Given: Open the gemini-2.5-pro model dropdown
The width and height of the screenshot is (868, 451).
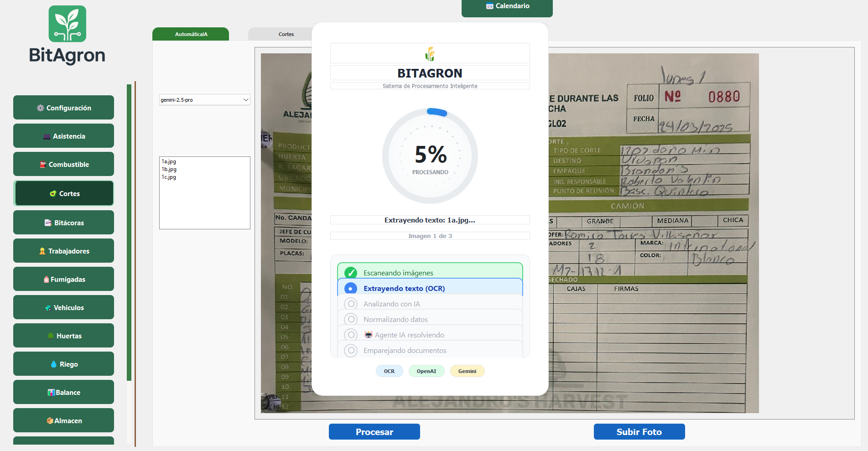Looking at the screenshot, I should [205, 100].
